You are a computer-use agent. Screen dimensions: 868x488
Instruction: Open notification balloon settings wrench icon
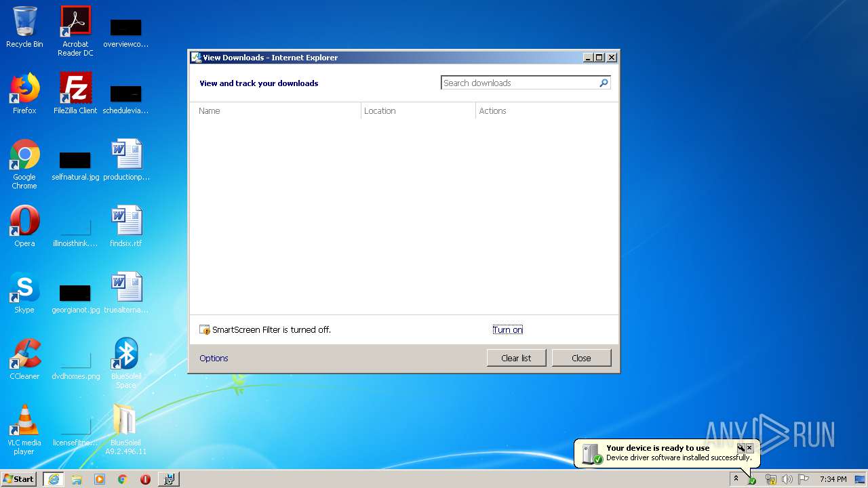click(741, 448)
